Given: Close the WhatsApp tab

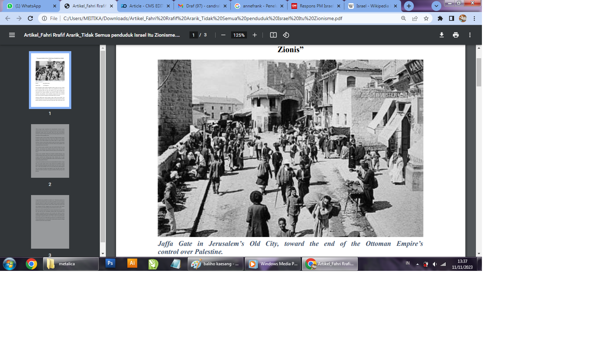Looking at the screenshot, I should pyautogui.click(x=55, y=6).
